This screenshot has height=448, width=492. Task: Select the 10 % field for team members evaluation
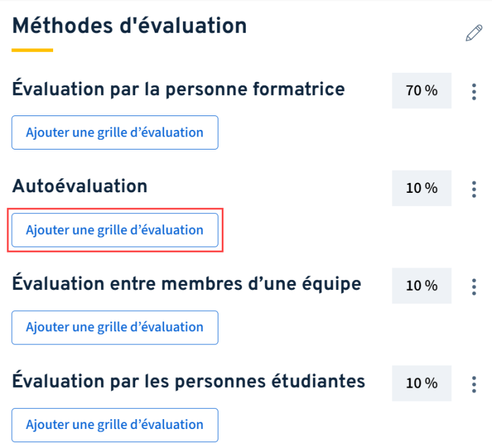point(422,286)
